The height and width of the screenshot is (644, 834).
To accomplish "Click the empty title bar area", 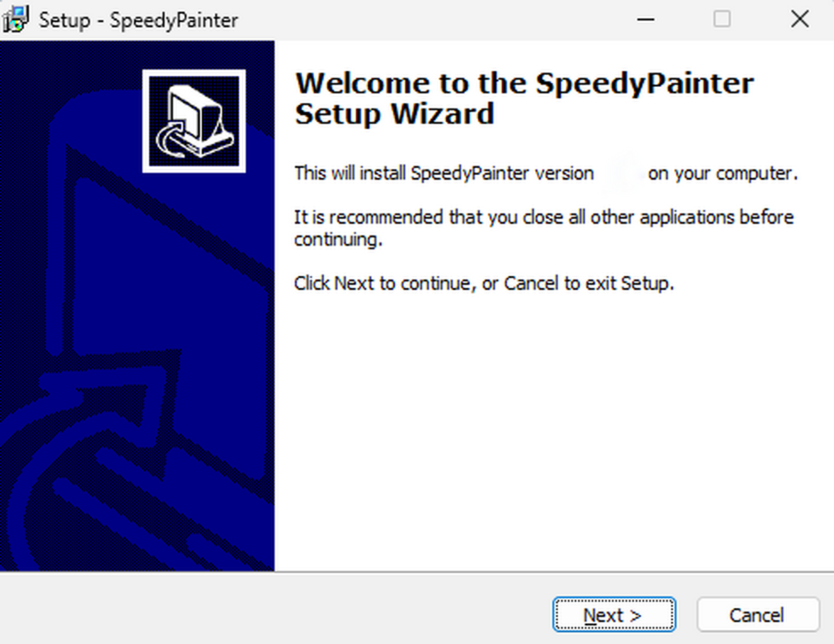I will (431, 19).
